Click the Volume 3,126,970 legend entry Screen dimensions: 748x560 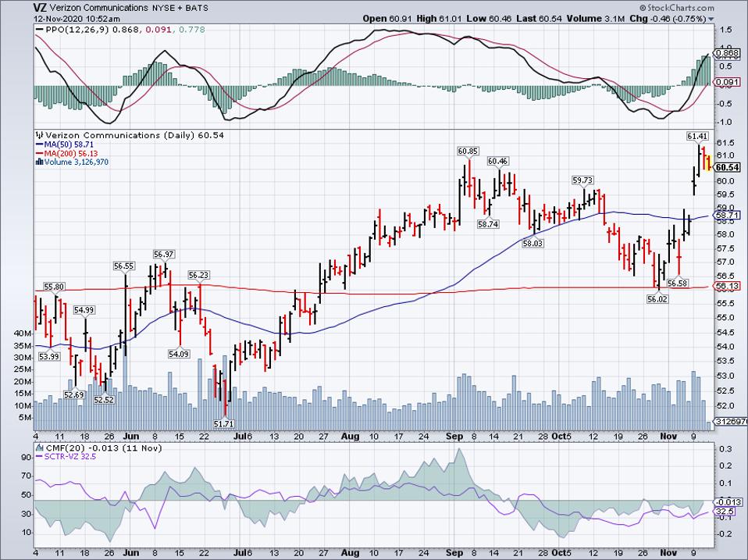tap(77, 162)
